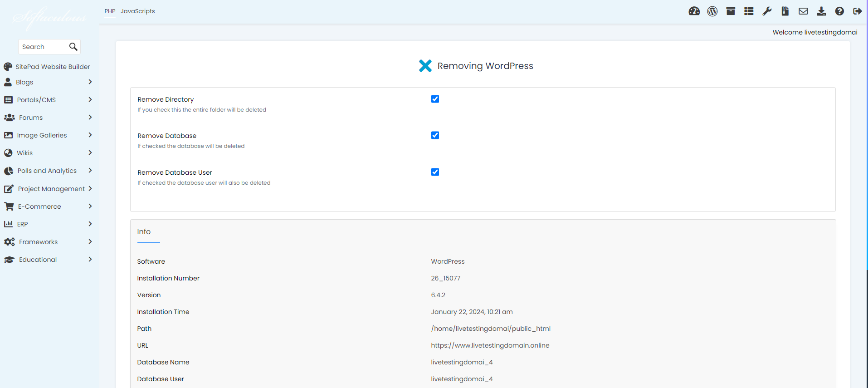The height and width of the screenshot is (388, 868).
Task: Click the Wikis globe icon
Action: 8,153
